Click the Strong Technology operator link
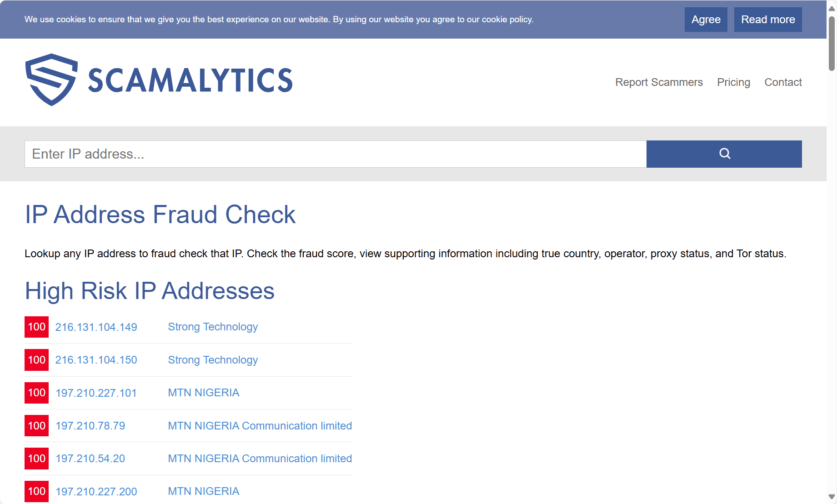Viewport: 837px width, 504px height. [x=212, y=327]
